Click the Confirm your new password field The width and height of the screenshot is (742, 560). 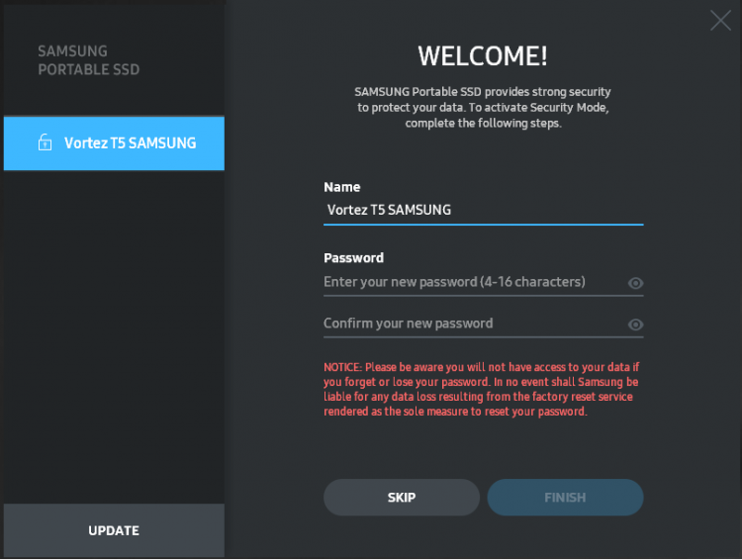tap(475, 324)
